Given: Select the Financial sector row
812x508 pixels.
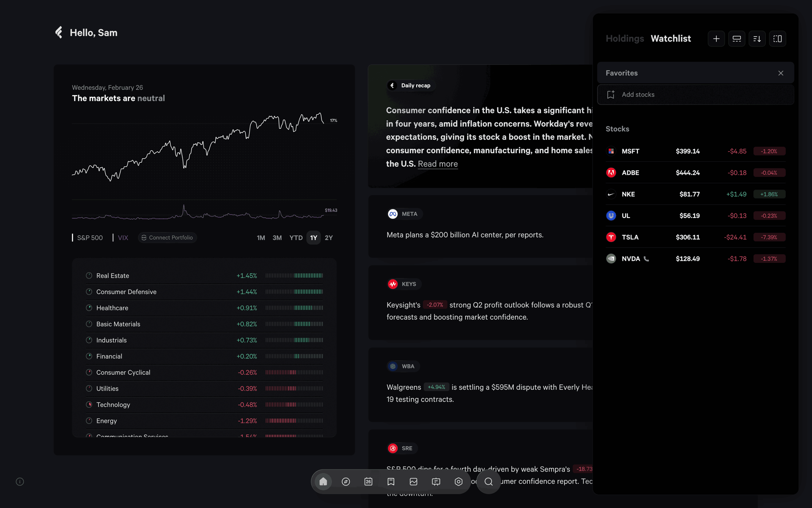Looking at the screenshot, I should coord(204,356).
